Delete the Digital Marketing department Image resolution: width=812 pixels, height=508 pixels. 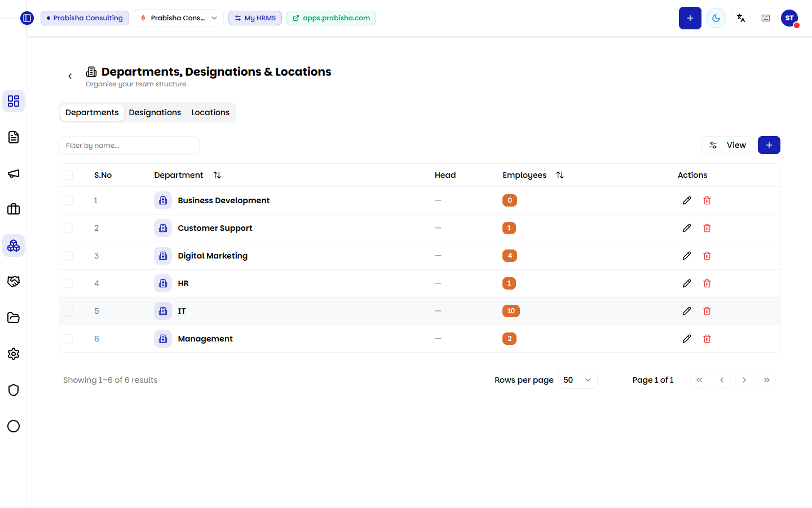[707, 256]
